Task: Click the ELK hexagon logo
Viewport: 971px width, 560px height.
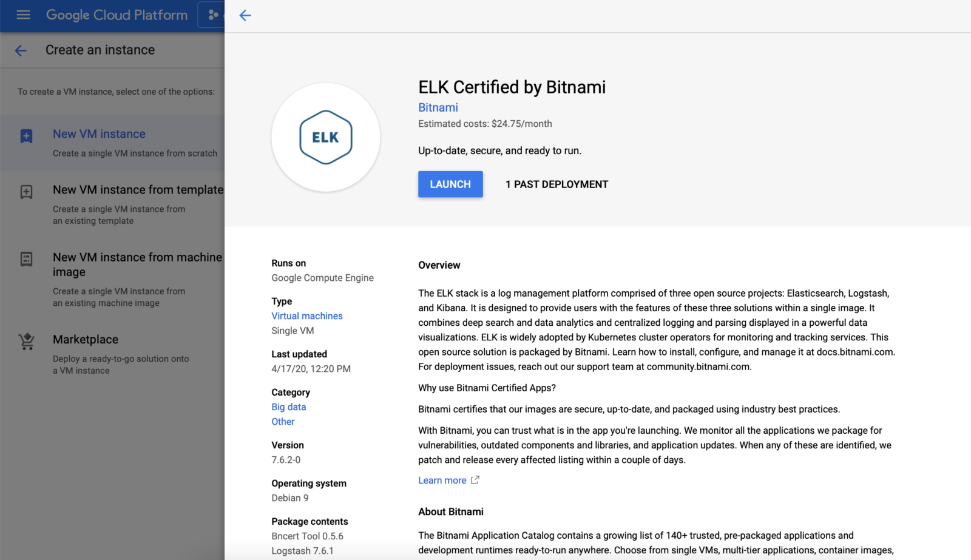Action: click(x=326, y=137)
